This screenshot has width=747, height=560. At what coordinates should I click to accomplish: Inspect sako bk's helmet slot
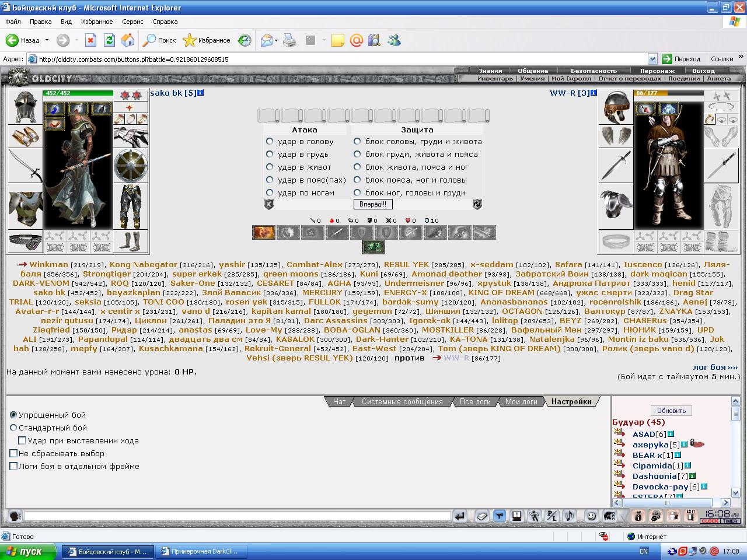(26, 107)
